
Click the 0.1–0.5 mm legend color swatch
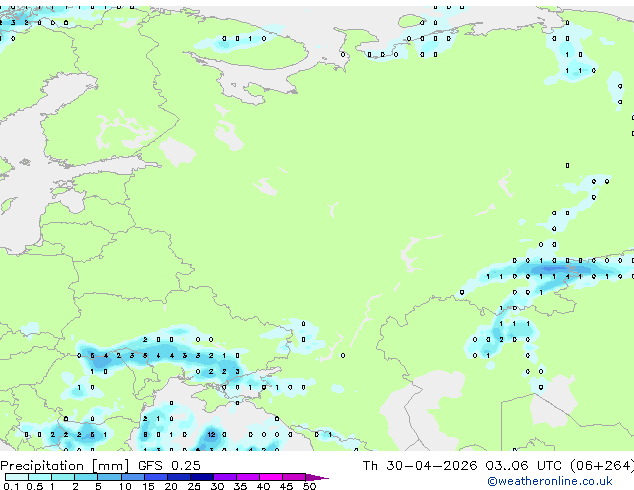click(17, 477)
